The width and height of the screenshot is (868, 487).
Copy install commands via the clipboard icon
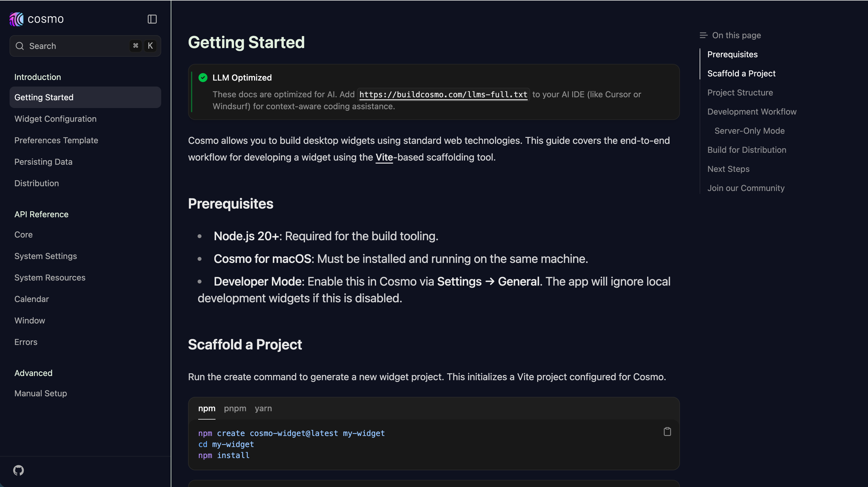point(667,431)
